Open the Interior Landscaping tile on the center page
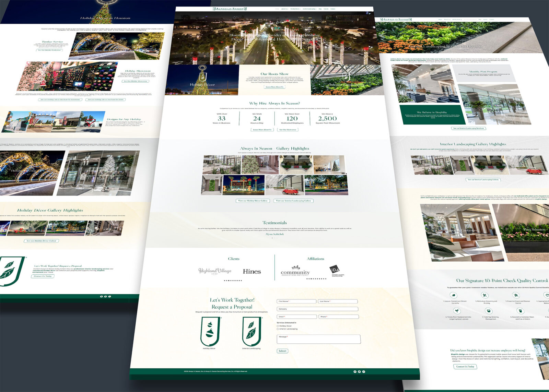549x392 pixels. tap(346, 80)
